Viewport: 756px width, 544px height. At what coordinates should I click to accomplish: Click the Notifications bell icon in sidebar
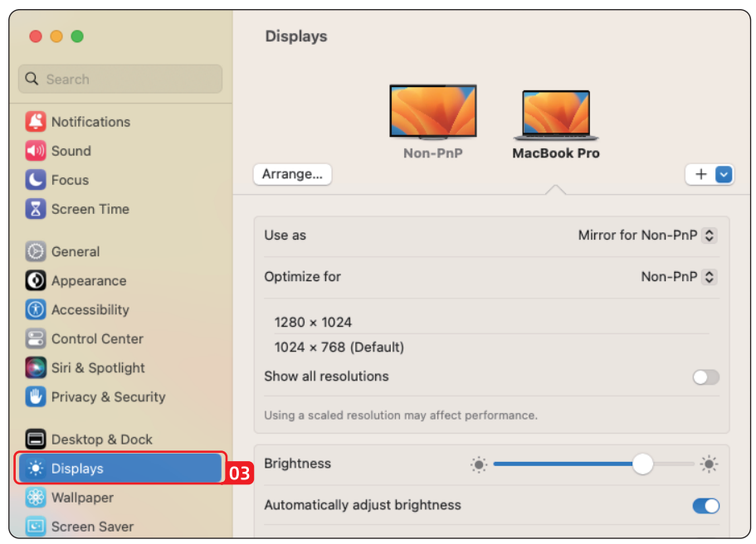click(x=36, y=122)
